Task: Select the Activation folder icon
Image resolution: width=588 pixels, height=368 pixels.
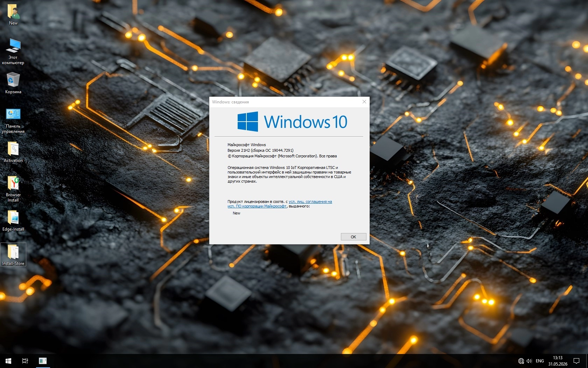Action: coord(13,152)
